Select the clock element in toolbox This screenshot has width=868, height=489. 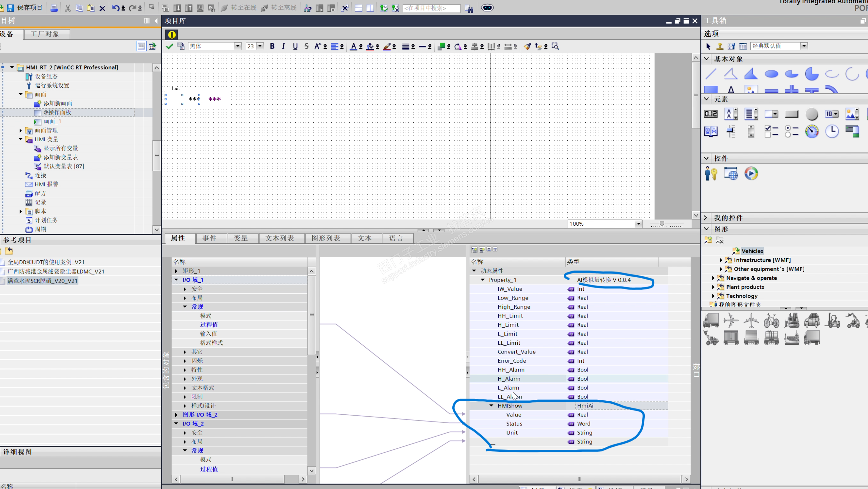point(832,131)
